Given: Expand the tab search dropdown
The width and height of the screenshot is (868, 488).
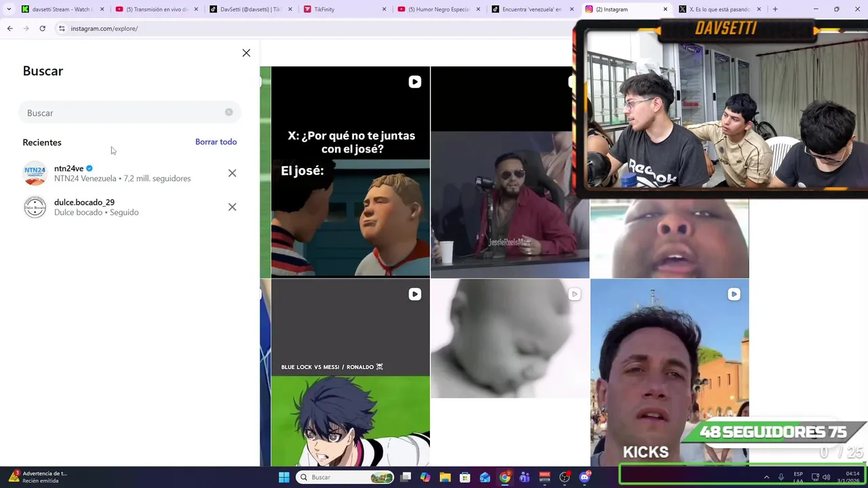Looking at the screenshot, I should tap(9, 9).
